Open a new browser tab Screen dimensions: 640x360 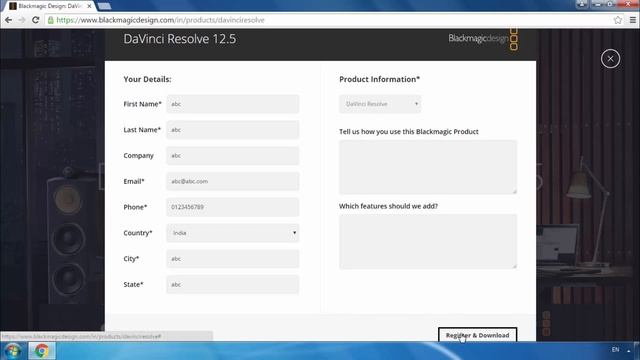[104, 6]
